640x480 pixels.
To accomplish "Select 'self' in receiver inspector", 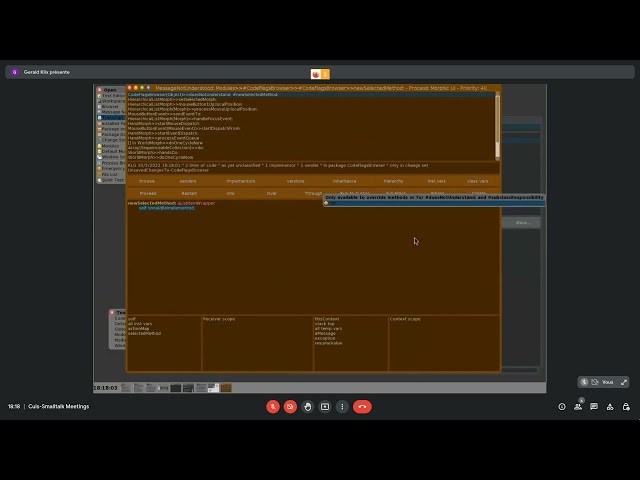I will pyautogui.click(x=132, y=319).
